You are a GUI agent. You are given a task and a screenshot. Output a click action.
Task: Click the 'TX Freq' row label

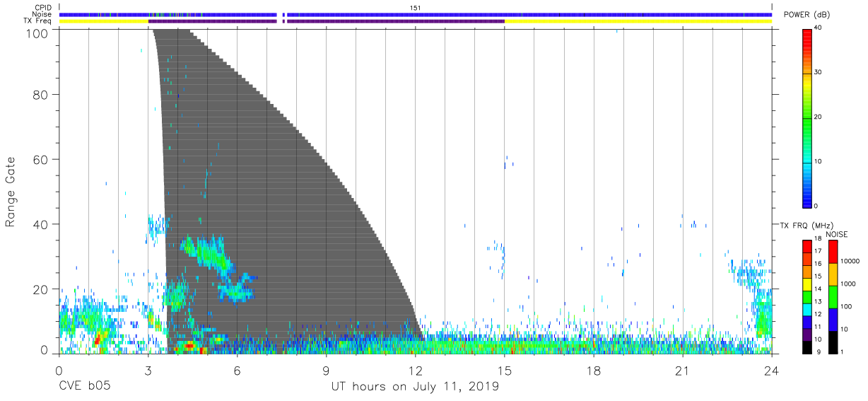[x=38, y=21]
